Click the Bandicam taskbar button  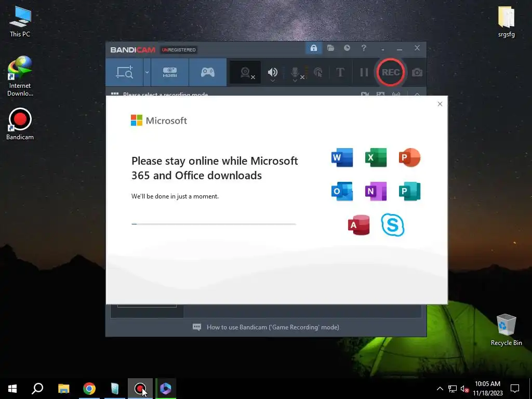140,389
